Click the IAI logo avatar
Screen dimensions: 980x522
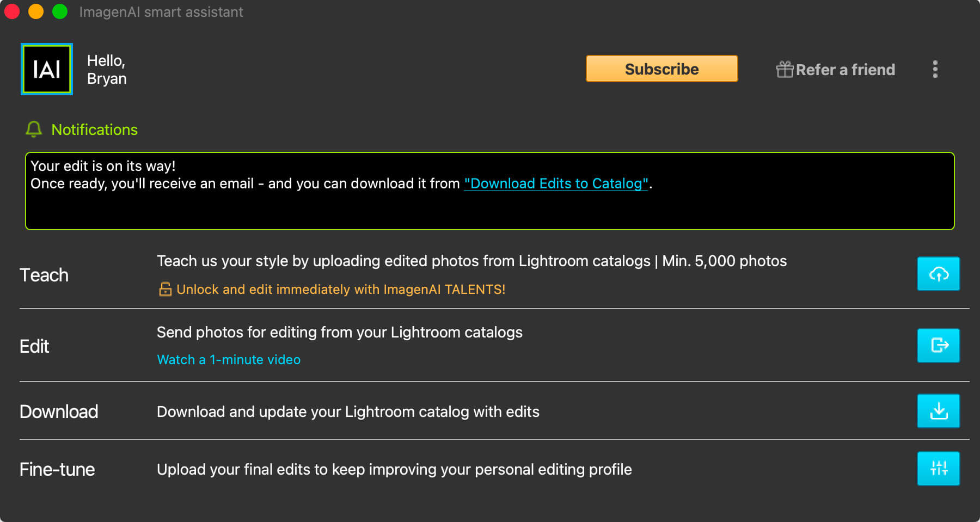[47, 70]
